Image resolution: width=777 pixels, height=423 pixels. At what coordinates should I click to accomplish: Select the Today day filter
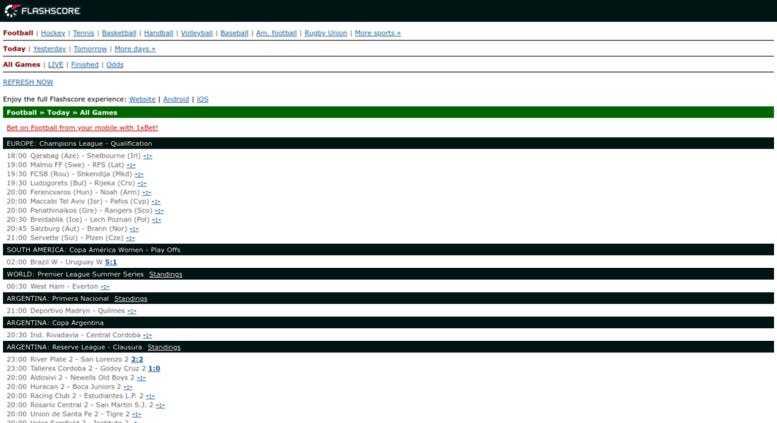[14, 49]
